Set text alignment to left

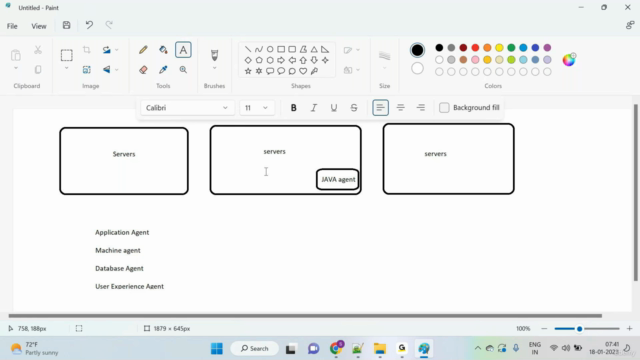point(380,108)
